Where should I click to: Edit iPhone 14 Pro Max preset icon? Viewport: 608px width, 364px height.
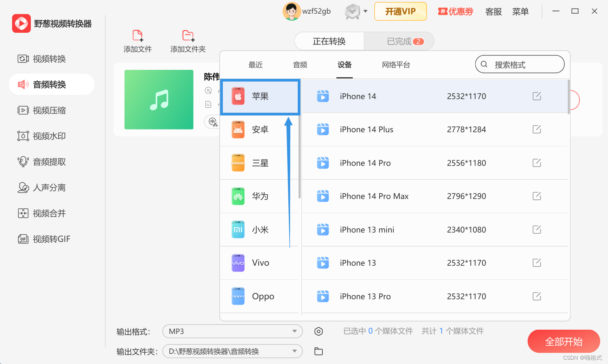point(537,196)
